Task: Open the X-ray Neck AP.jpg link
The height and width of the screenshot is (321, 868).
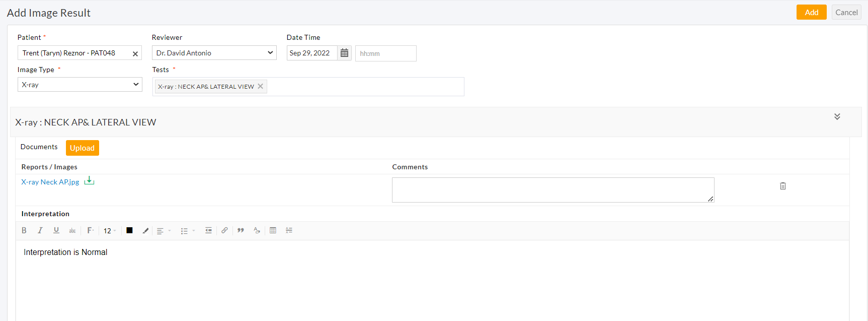Action: coord(50,182)
